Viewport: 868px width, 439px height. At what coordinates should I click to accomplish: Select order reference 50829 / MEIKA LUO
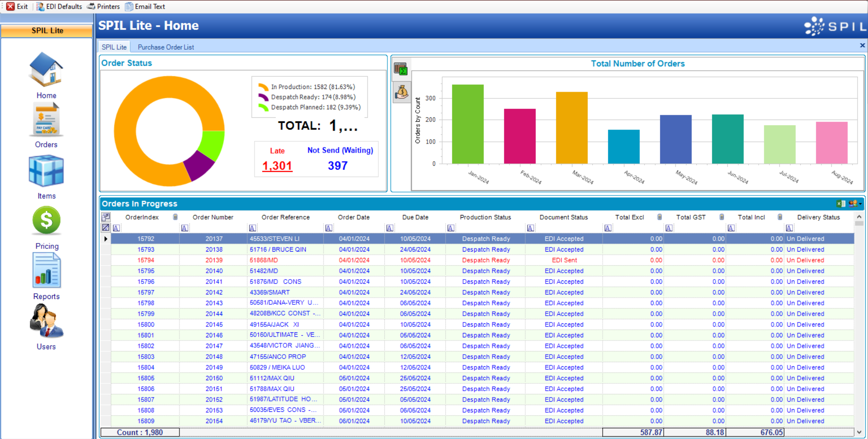click(277, 368)
